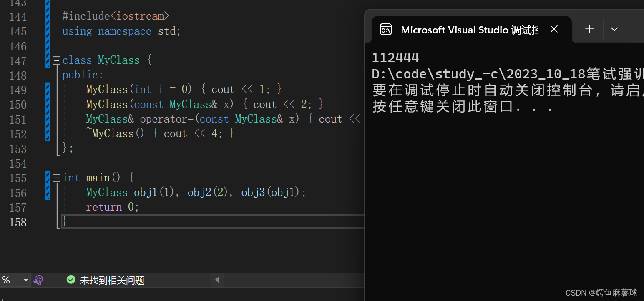This screenshot has width=644, height=301.
Task: Open the IntelliCode health indicator icon
Action: point(38,280)
